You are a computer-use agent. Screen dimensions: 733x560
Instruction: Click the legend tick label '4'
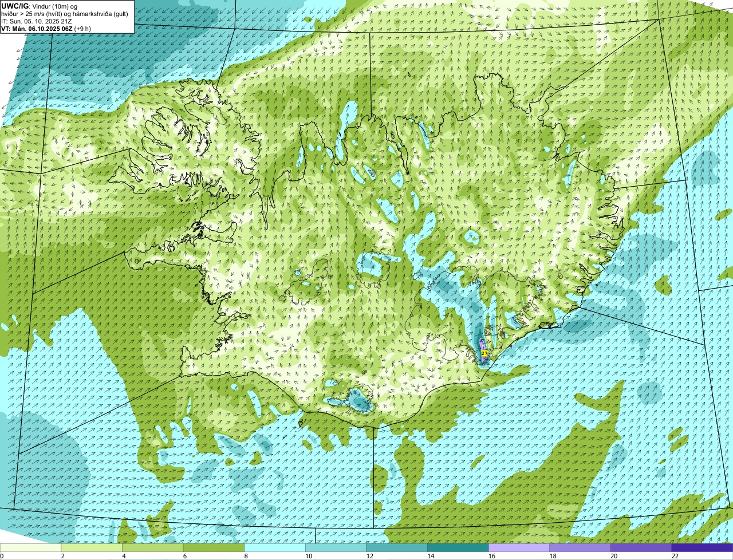click(124, 556)
